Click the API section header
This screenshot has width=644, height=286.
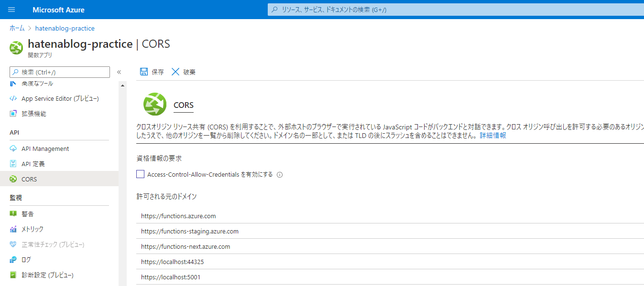click(14, 132)
